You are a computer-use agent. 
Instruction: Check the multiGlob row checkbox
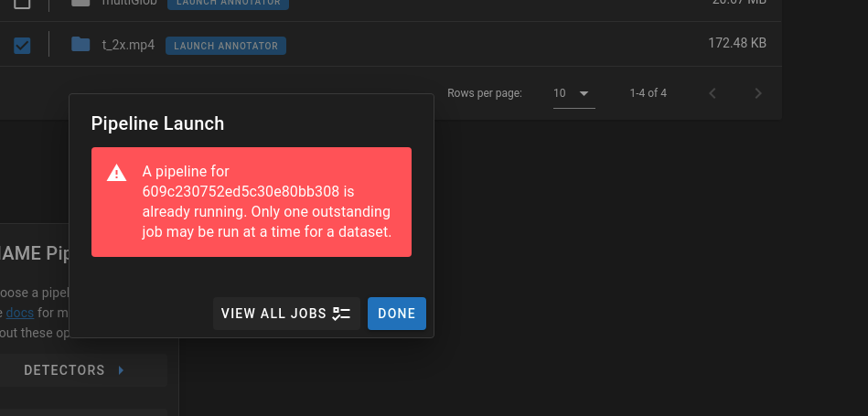click(22, 4)
